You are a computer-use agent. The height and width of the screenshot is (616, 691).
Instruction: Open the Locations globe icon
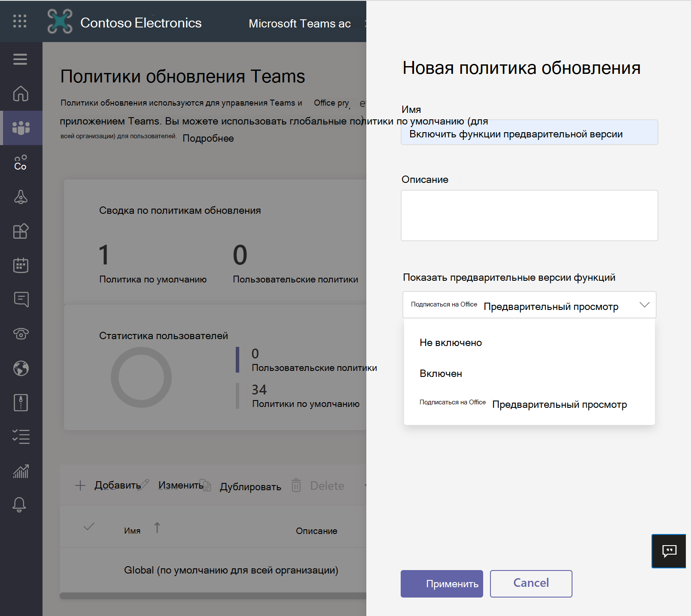click(21, 368)
